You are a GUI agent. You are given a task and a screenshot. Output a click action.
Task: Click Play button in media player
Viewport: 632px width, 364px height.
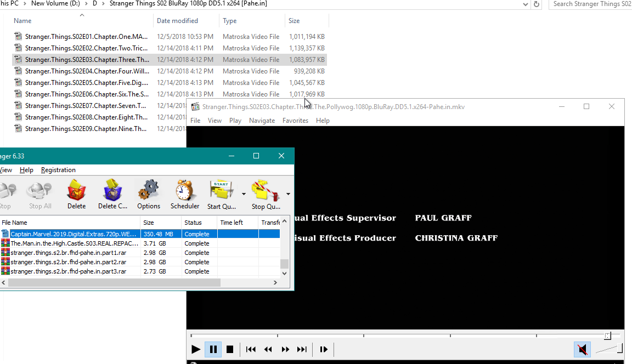[195, 350]
